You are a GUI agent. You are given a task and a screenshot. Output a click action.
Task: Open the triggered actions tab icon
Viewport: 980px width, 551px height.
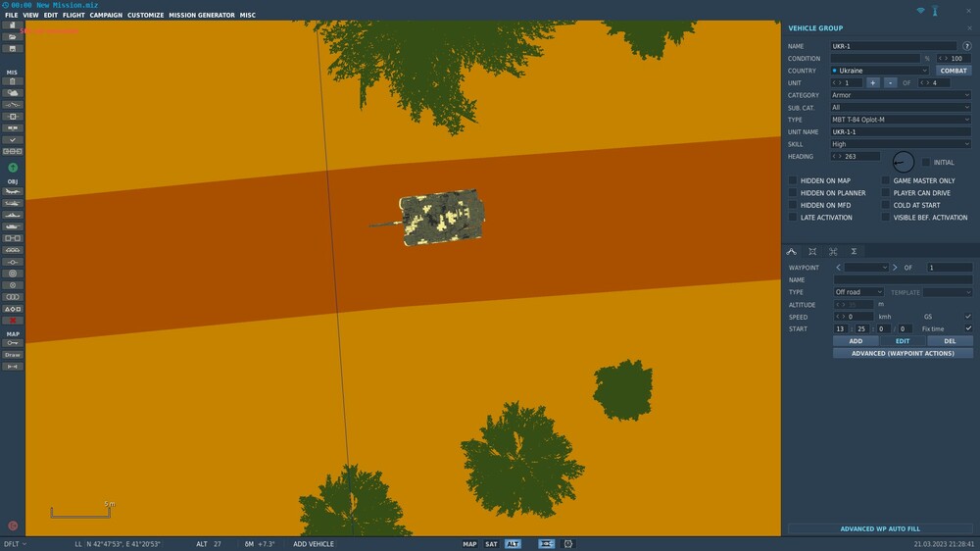tap(812, 251)
